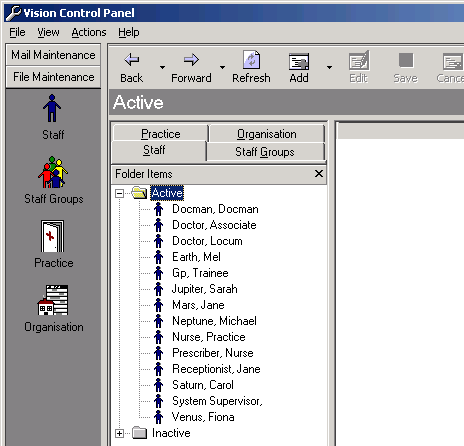Go Back using the arrow icon
The image size is (464, 446).
pyautogui.click(x=132, y=60)
